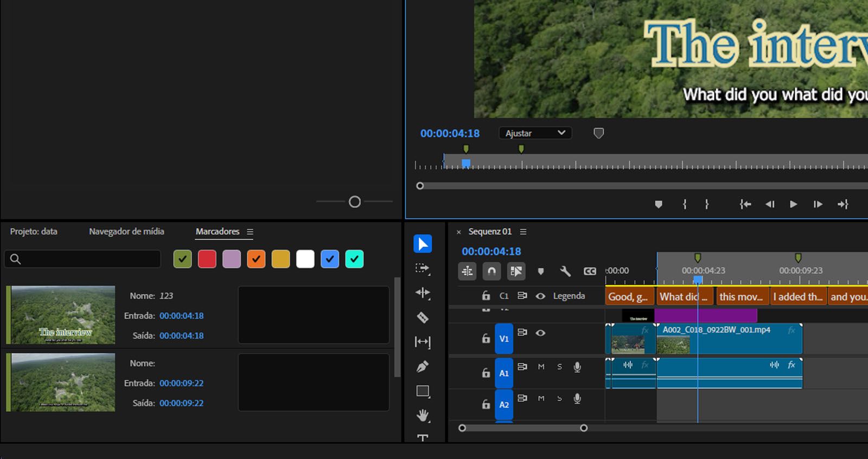
Task: Select the Hand tool
Action: tap(423, 416)
